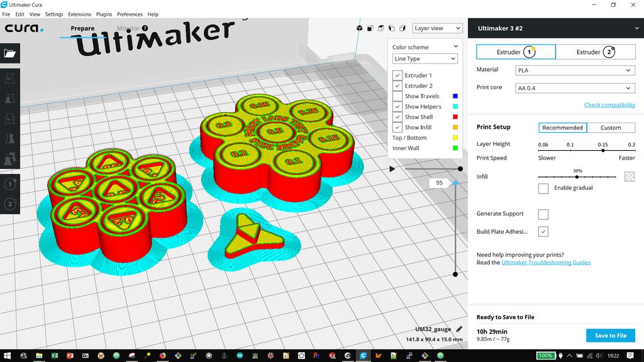Select the Mirror tool in left toolbar
Viewport: 644px width, 362px height.
pyautogui.click(x=10, y=139)
